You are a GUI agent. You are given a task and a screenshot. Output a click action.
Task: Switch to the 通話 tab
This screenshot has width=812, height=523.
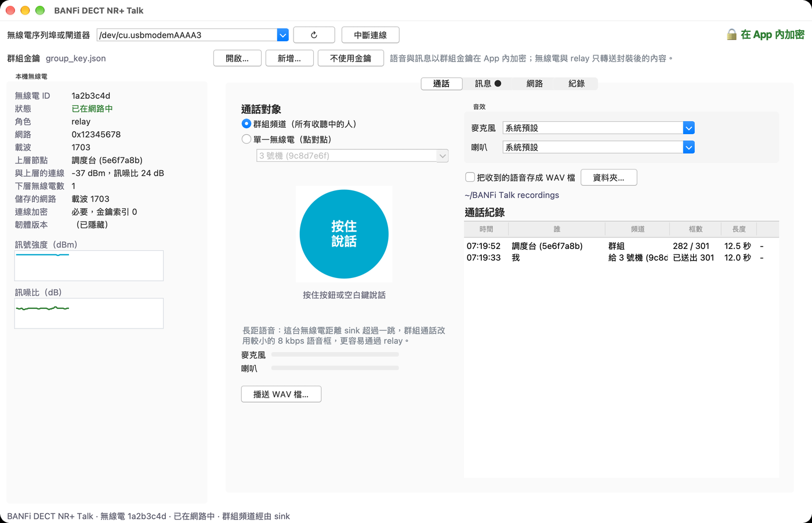pyautogui.click(x=441, y=84)
